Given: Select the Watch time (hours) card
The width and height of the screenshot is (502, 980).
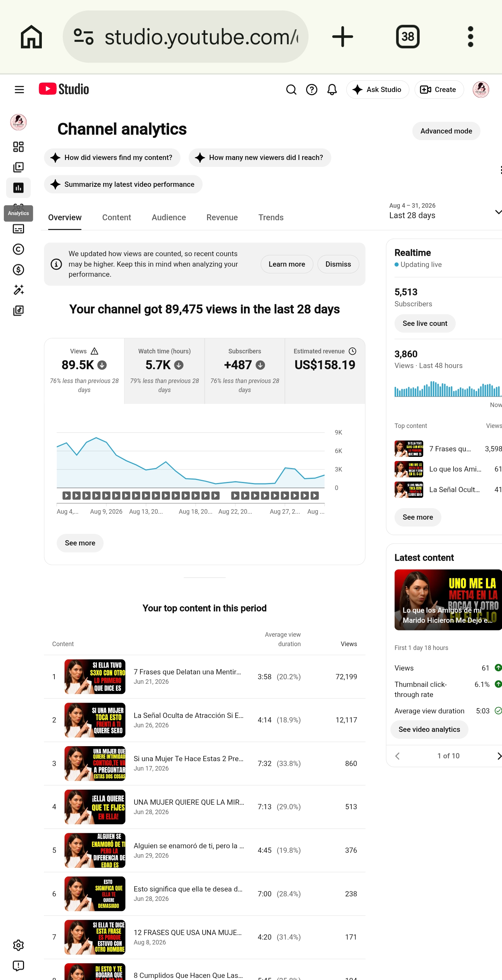Looking at the screenshot, I should coord(165,371).
